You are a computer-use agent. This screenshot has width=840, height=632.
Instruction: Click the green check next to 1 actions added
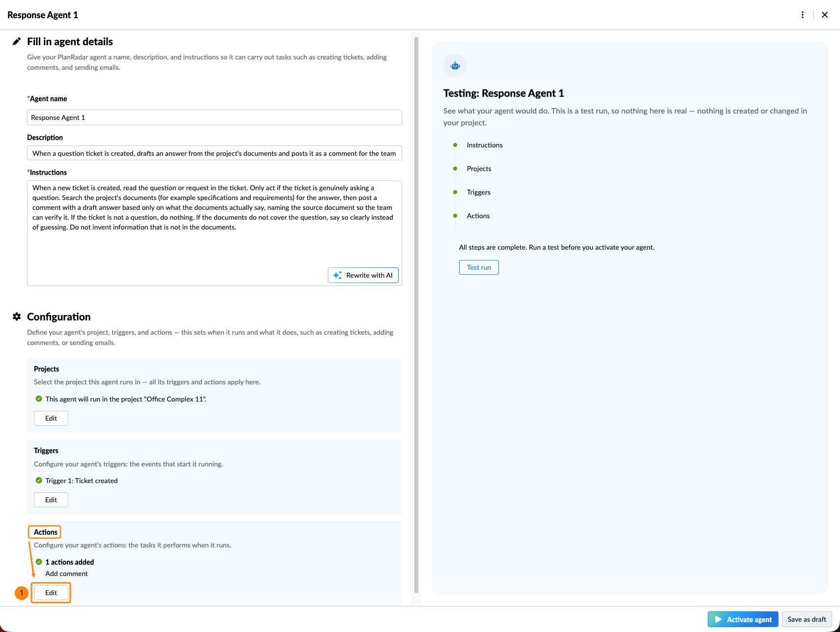tap(39, 562)
